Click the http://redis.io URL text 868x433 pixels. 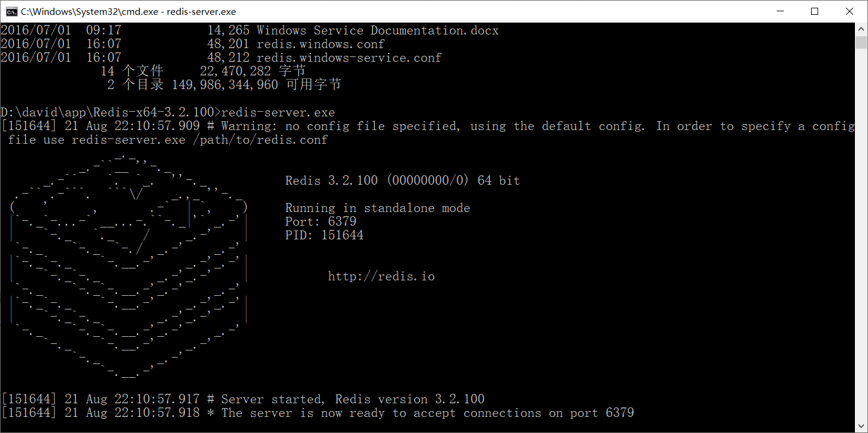pyautogui.click(x=381, y=276)
